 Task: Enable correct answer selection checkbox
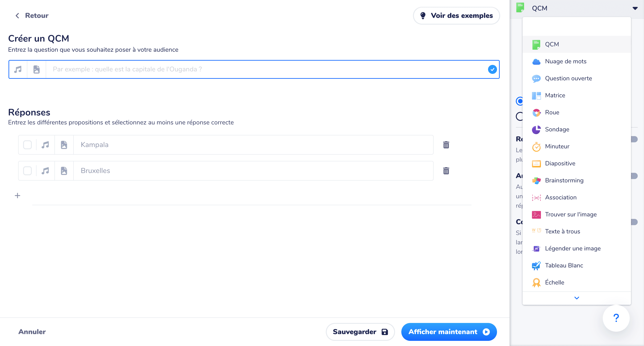tap(28, 145)
